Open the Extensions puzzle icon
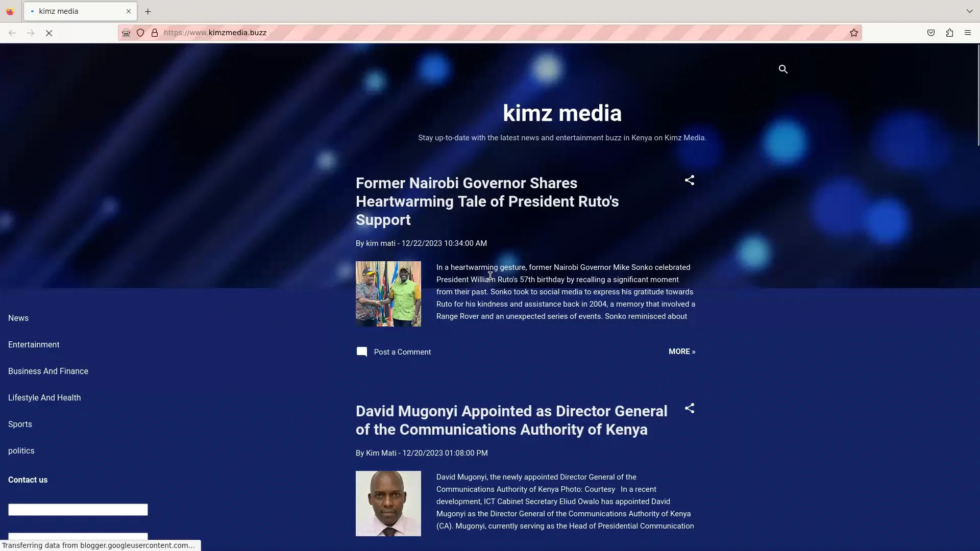Screen dimensions: 980x551 pyautogui.click(x=949, y=33)
